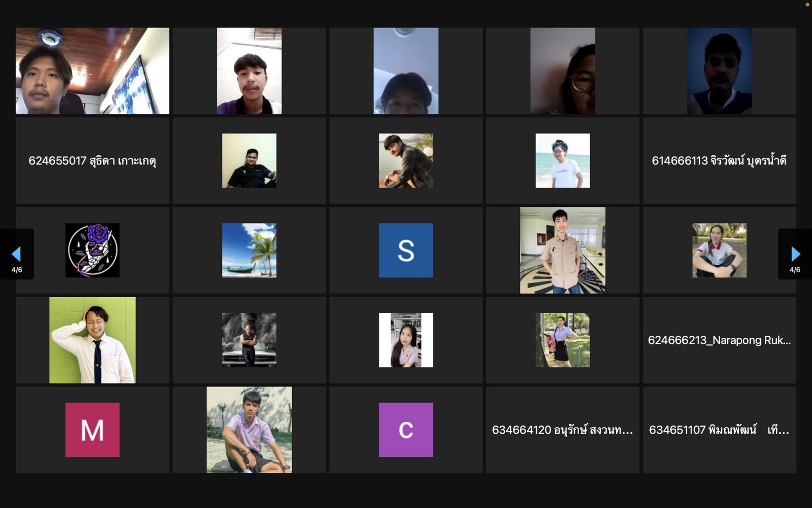Select participant tile starting with 634664120

coord(562,430)
